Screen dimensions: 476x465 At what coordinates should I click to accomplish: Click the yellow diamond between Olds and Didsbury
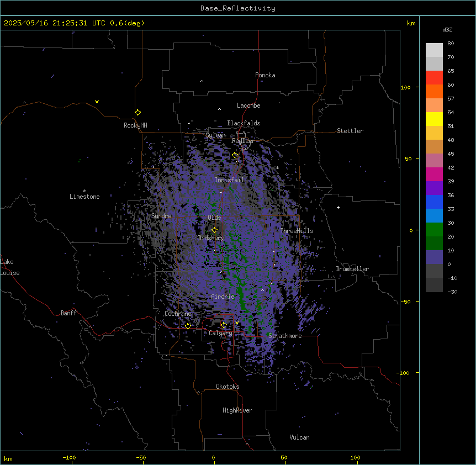pos(214,230)
